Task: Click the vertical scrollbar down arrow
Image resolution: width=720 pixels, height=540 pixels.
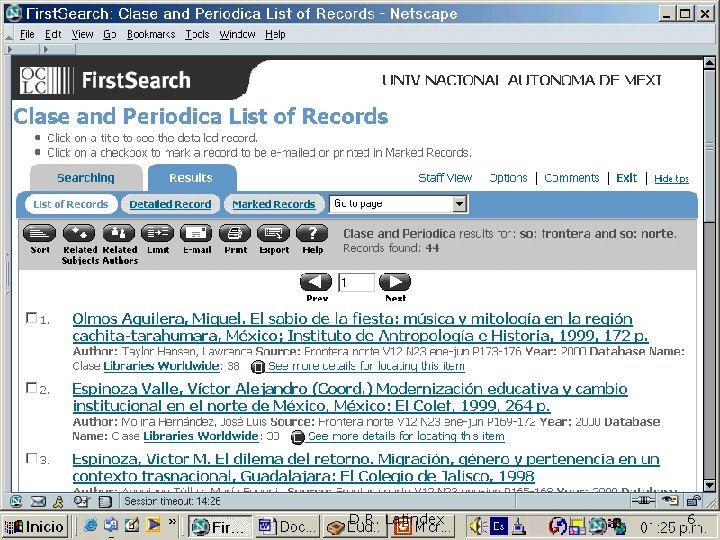Action: click(709, 485)
